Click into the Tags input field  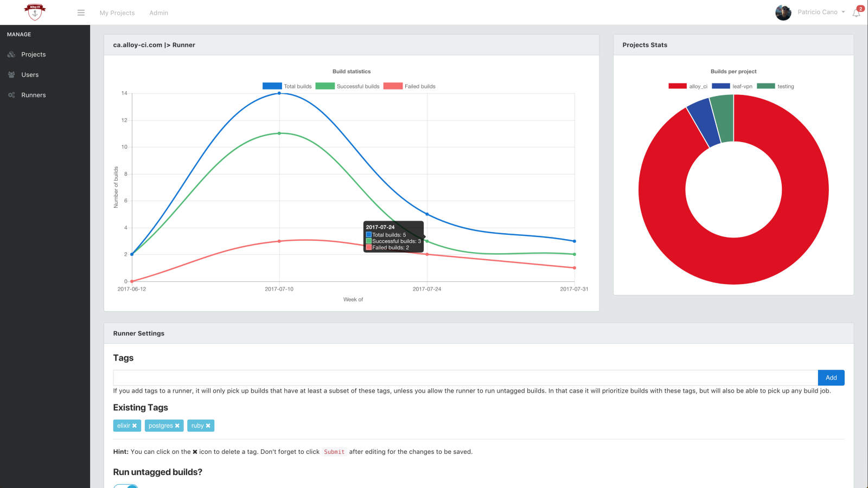(x=465, y=377)
